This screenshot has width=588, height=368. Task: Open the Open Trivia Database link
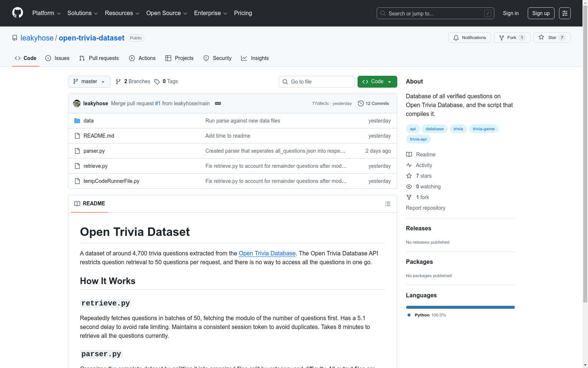point(267,253)
